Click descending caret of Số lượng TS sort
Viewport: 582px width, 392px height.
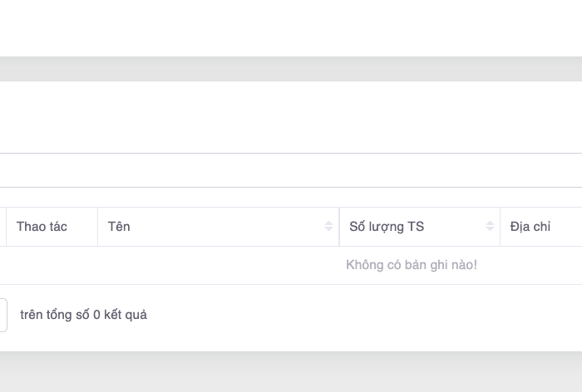490,230
